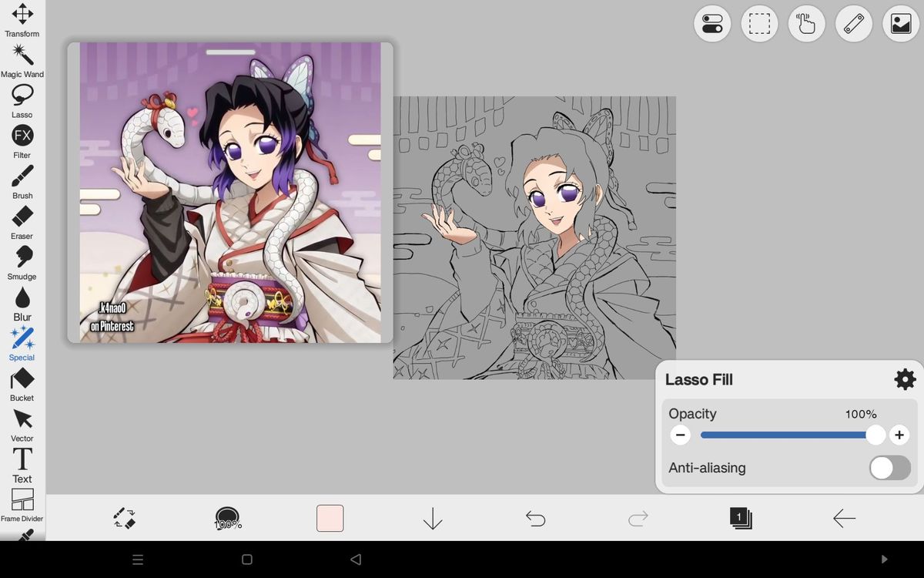Open brush thickness and opacity settings
924x578 pixels.
(x=227, y=518)
